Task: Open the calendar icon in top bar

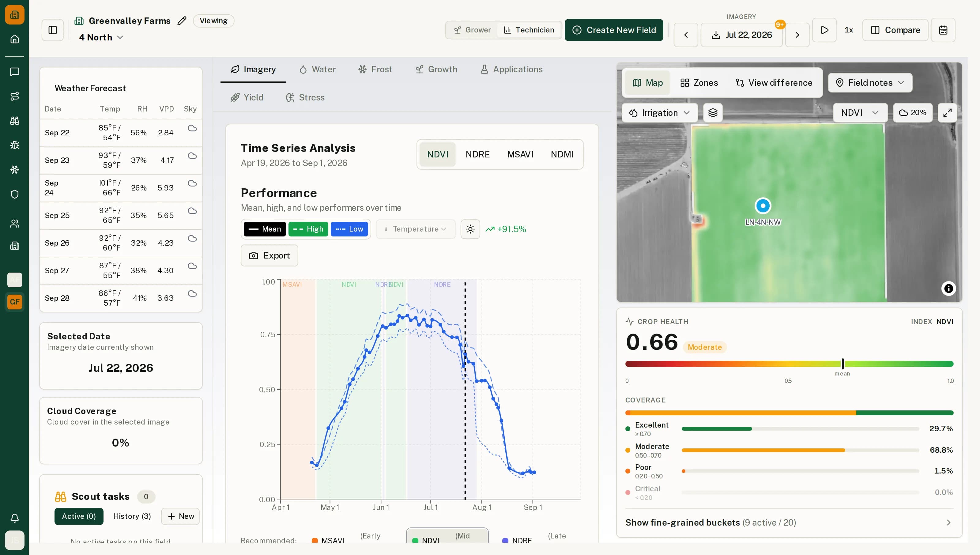Action: [x=943, y=30]
